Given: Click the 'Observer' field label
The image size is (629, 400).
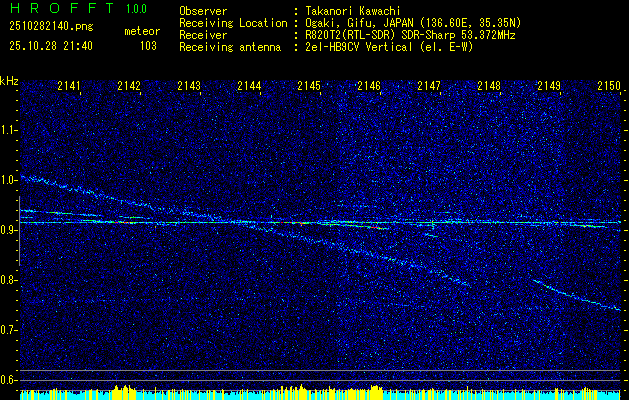Looking at the screenshot, I should [x=203, y=11].
